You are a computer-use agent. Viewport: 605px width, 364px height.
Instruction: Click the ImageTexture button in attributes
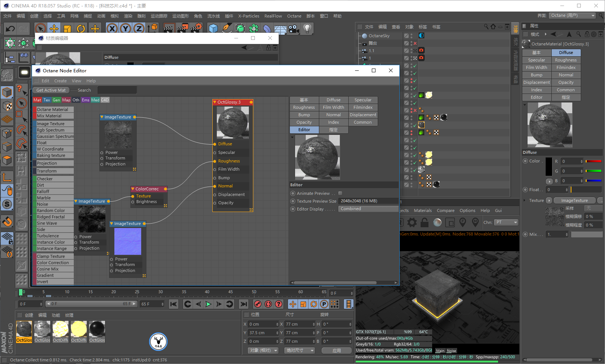(574, 200)
